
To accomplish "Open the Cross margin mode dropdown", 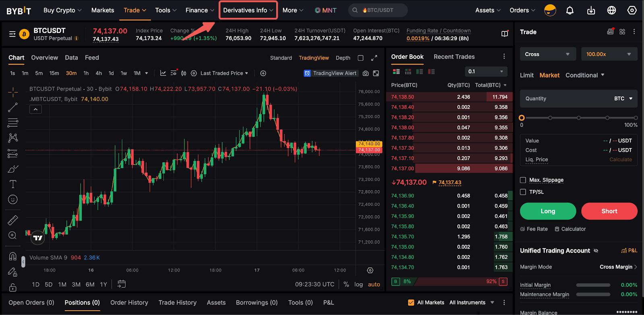I will [x=547, y=54].
